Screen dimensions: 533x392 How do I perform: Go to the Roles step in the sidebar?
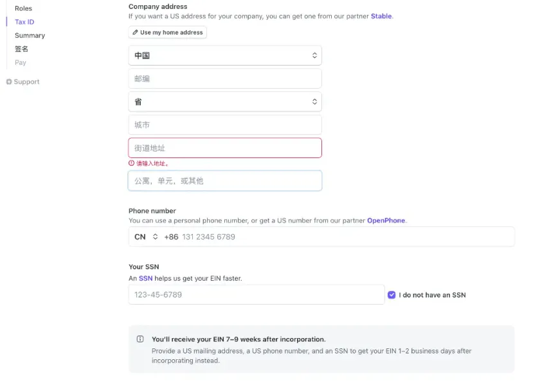(x=23, y=8)
